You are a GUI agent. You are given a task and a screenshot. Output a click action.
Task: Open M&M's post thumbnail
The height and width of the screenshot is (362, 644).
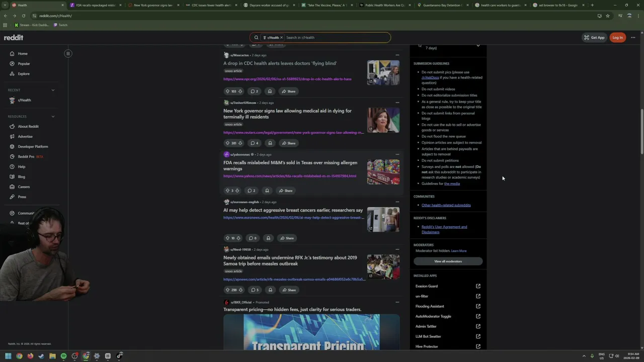point(383,172)
